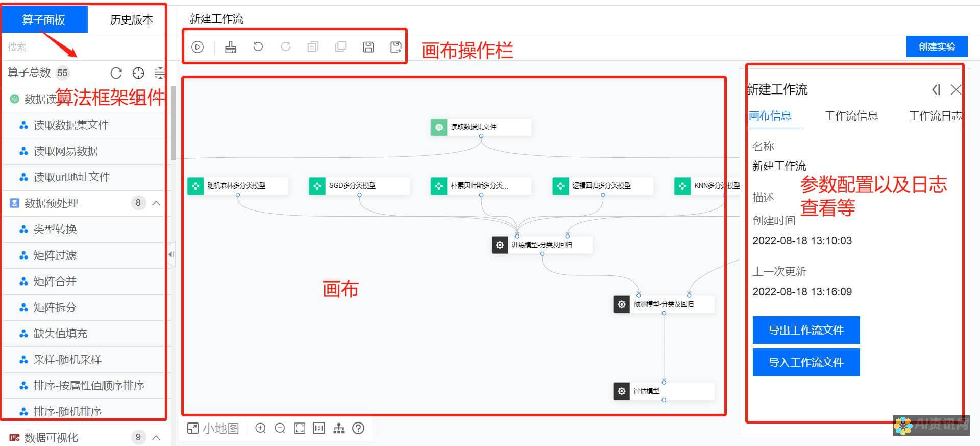Click 导出工作流文件 button
Image resolution: width=980 pixels, height=446 pixels.
[806, 330]
